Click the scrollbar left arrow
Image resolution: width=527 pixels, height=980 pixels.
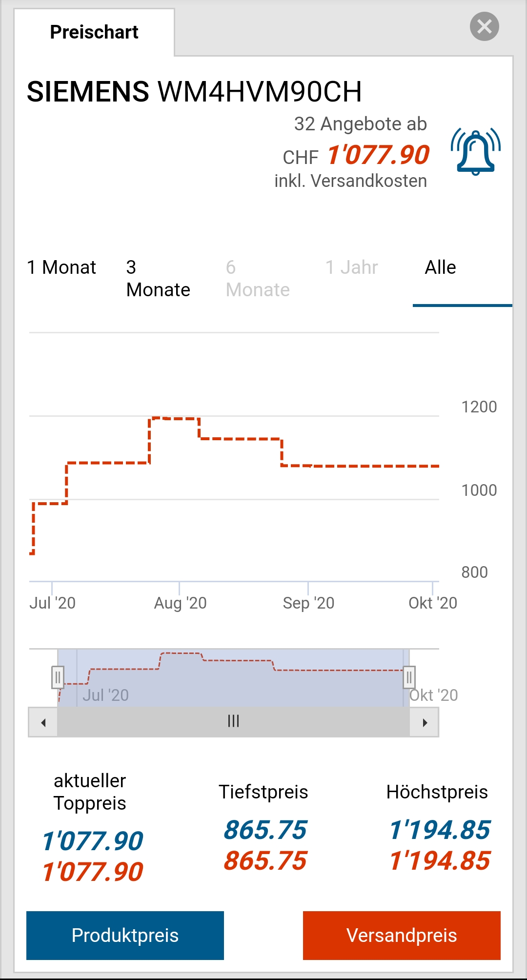pyautogui.click(x=43, y=722)
